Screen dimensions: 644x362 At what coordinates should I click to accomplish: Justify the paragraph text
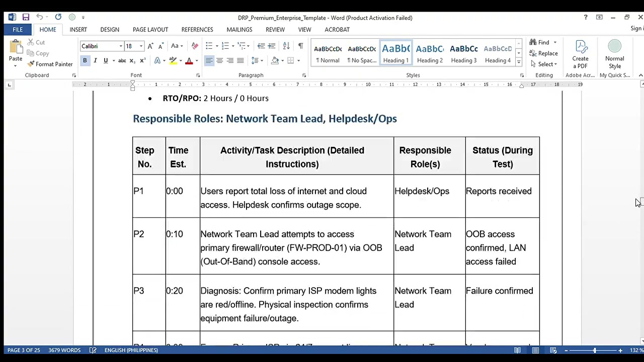(x=240, y=61)
